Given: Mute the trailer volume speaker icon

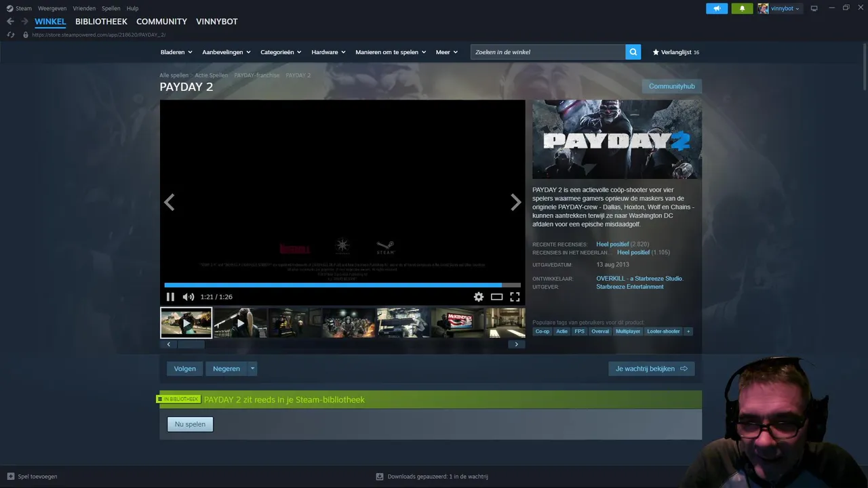Looking at the screenshot, I should click(x=189, y=297).
